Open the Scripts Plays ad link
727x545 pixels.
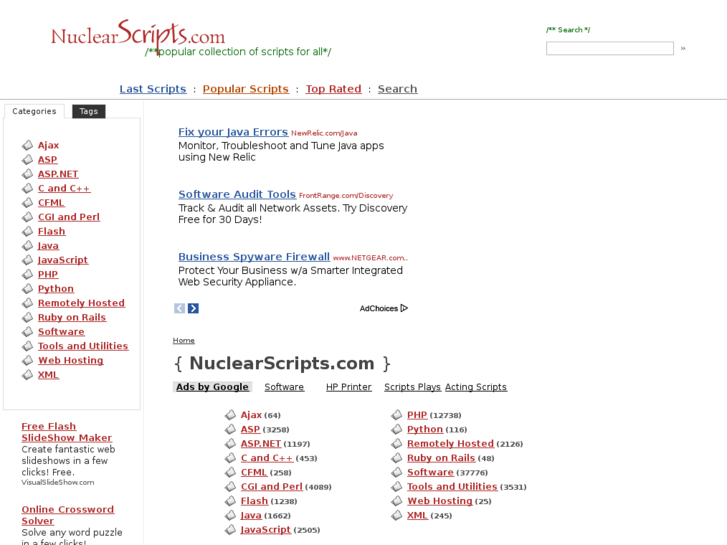412,387
